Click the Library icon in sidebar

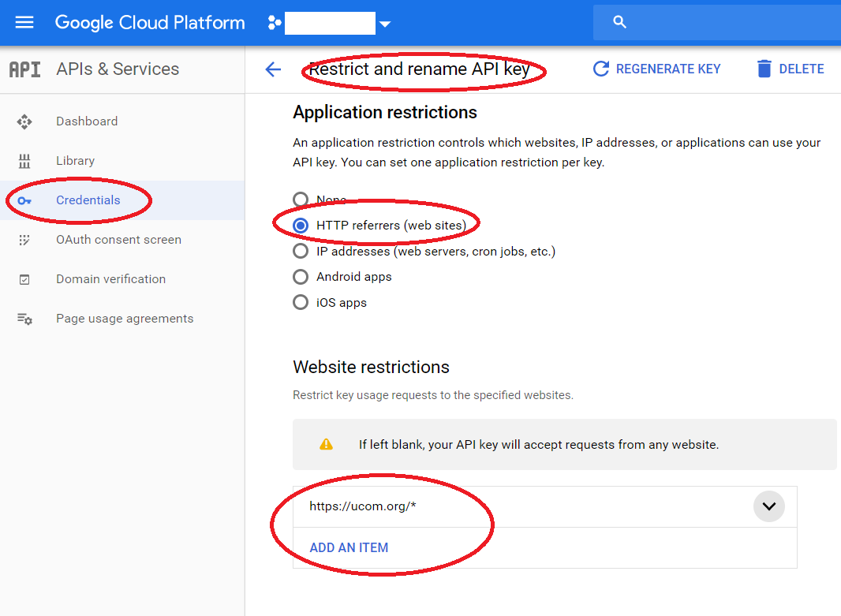click(x=24, y=161)
